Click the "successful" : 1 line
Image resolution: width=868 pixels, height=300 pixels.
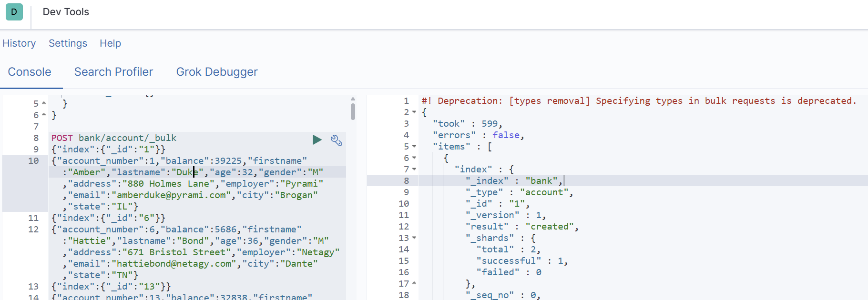tap(522, 261)
